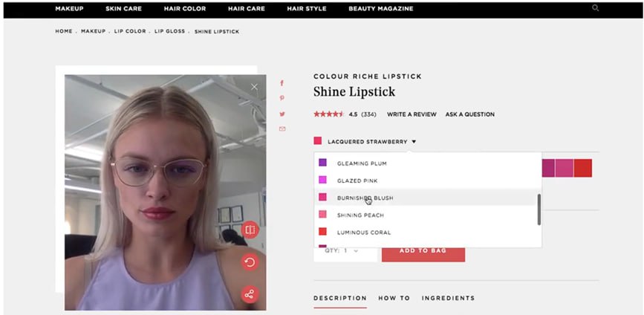Open the Write a Review link
The image size is (644, 315).
tap(412, 114)
